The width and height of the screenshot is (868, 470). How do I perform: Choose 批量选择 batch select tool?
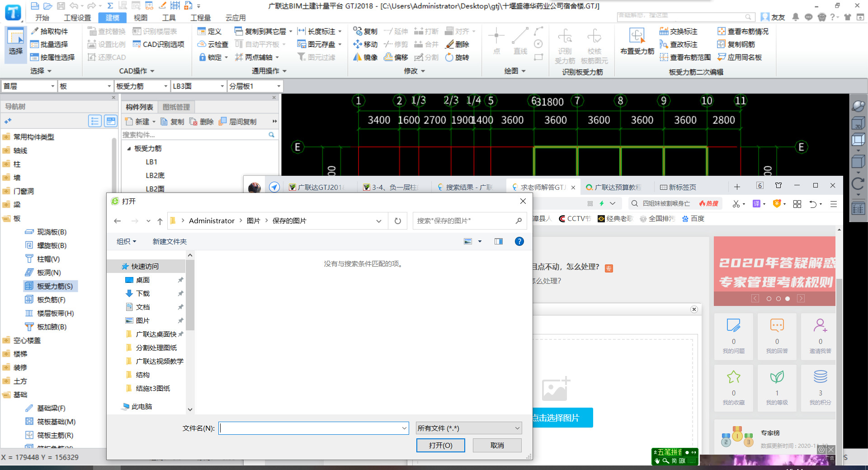(x=49, y=44)
